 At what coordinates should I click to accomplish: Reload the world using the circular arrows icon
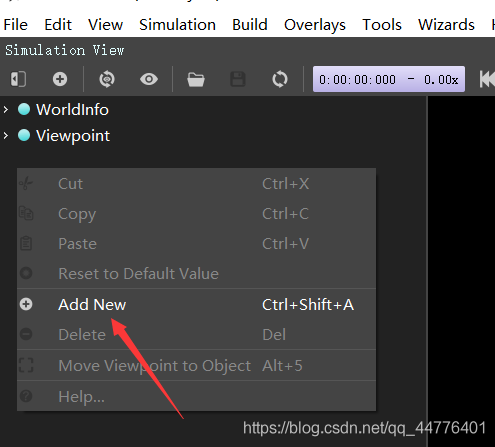click(280, 79)
